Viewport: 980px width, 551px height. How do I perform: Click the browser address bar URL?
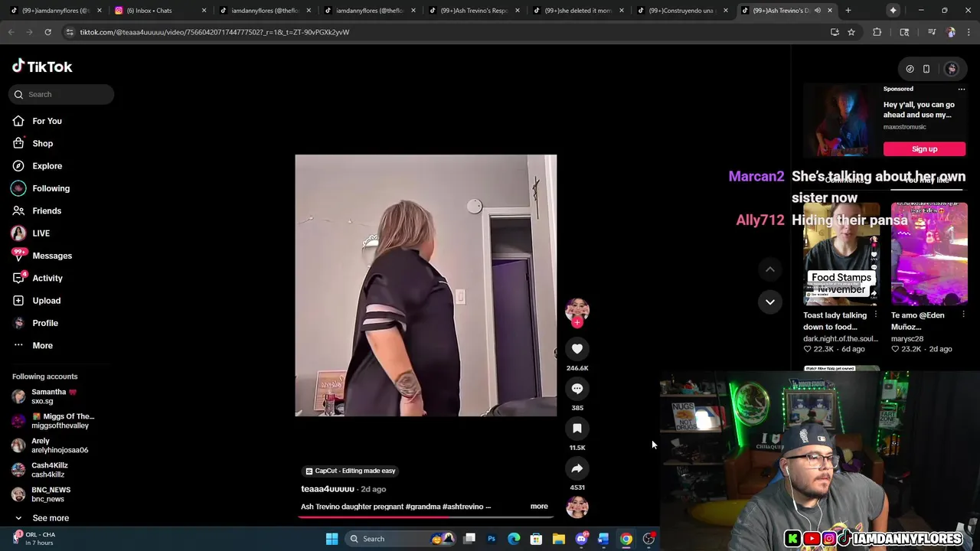click(x=214, y=32)
